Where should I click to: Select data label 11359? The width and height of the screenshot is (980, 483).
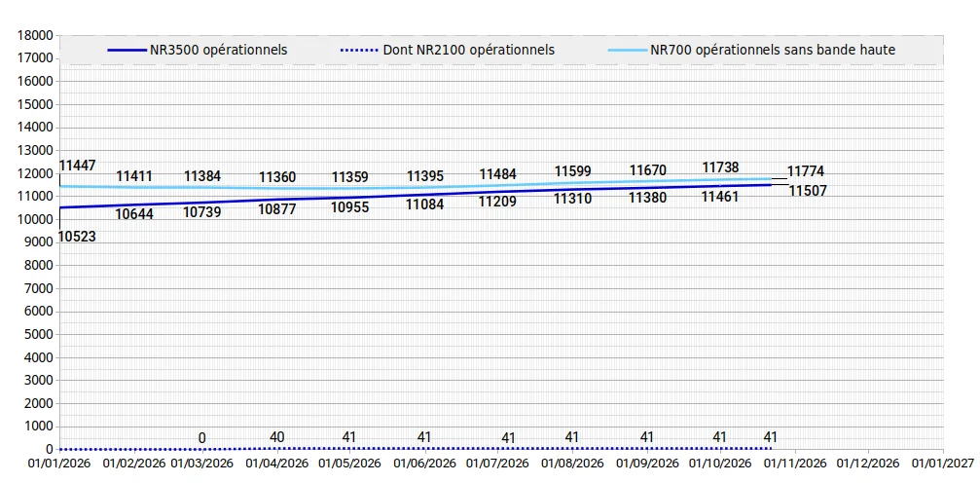coord(350,177)
